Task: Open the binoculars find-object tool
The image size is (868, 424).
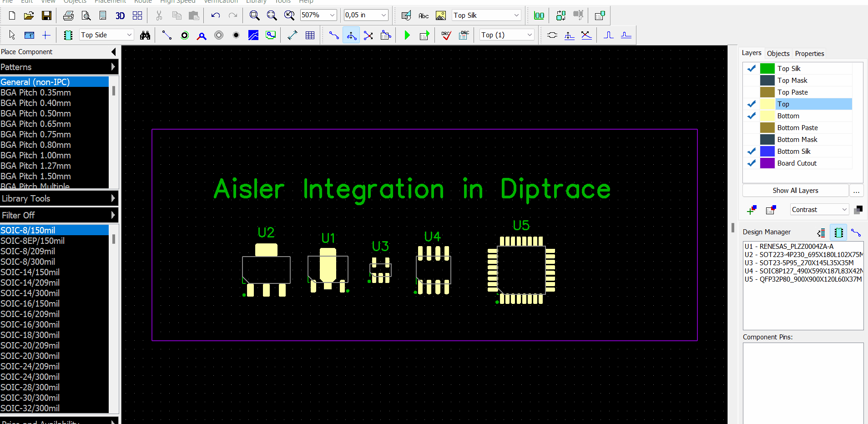Action: (145, 35)
